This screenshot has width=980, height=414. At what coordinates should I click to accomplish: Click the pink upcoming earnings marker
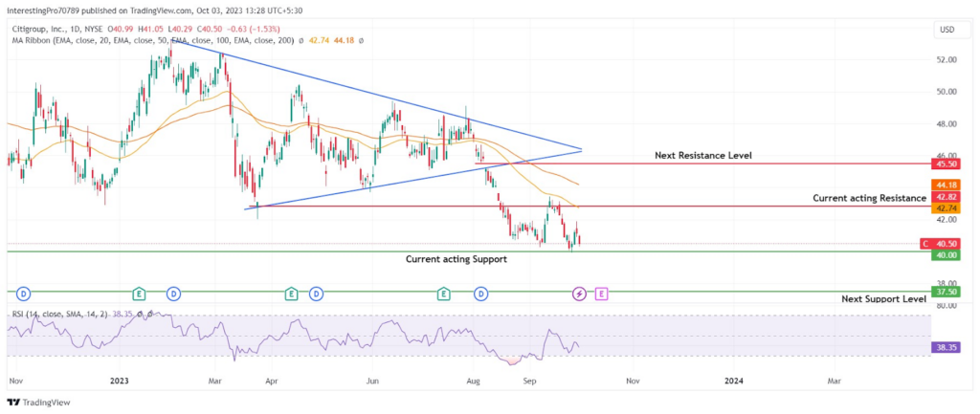(601, 293)
